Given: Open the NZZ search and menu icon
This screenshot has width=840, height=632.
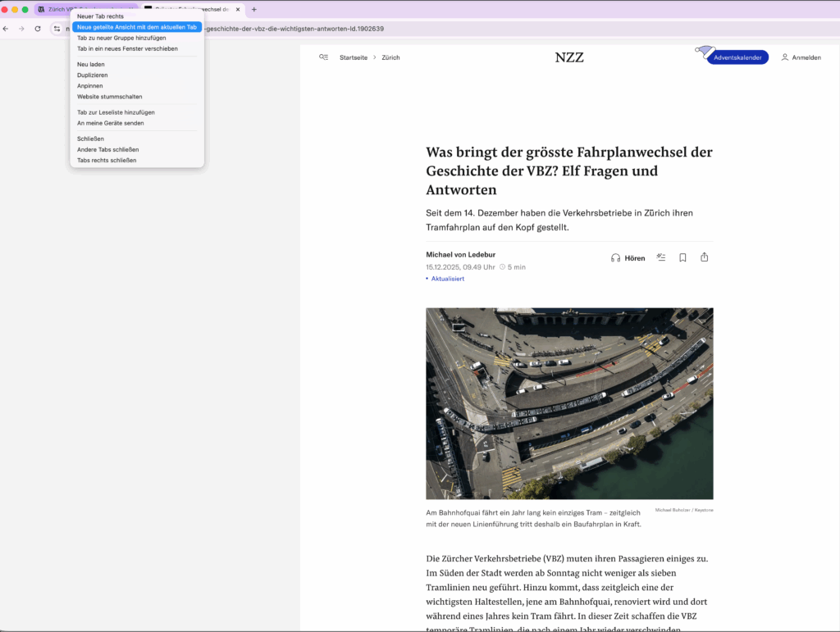Looking at the screenshot, I should coord(324,57).
